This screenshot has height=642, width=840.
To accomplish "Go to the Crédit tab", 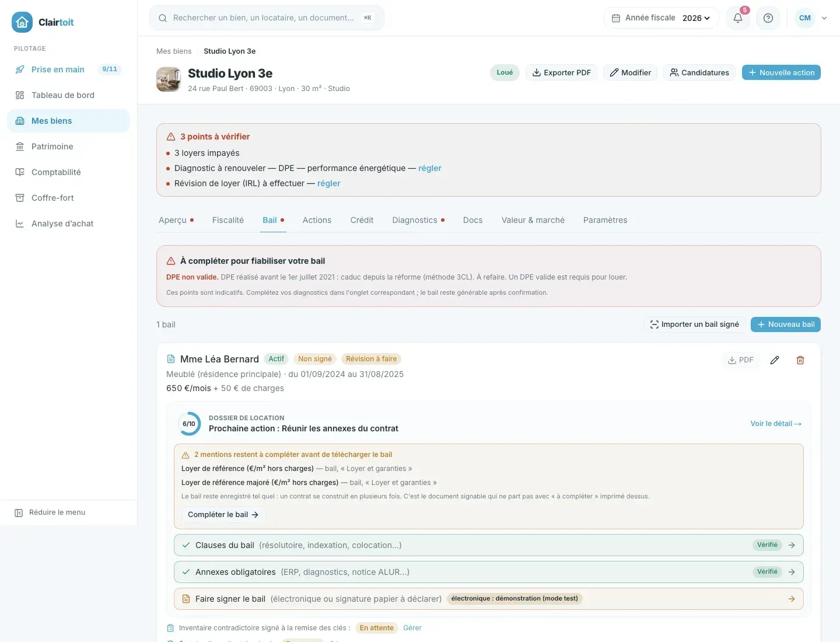I will 362,220.
